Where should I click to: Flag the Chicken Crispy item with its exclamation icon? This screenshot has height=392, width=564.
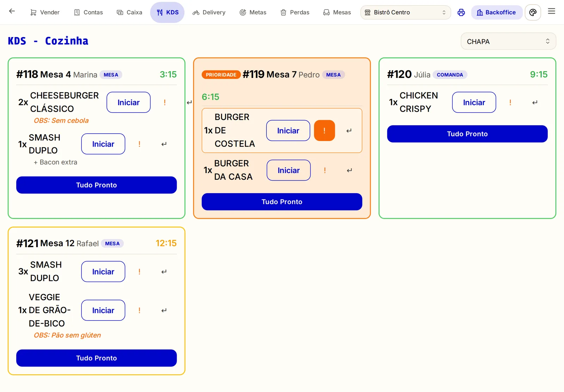(x=510, y=103)
